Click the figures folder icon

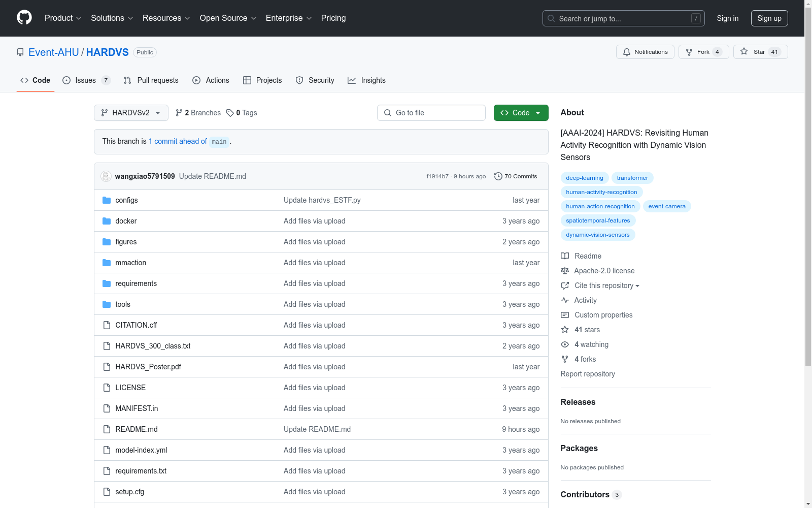click(x=107, y=242)
